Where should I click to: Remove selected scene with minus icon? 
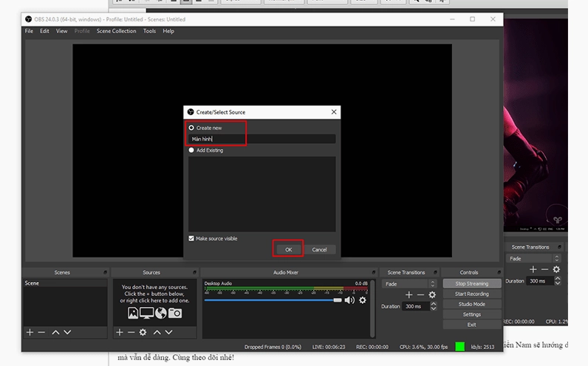[x=41, y=333]
